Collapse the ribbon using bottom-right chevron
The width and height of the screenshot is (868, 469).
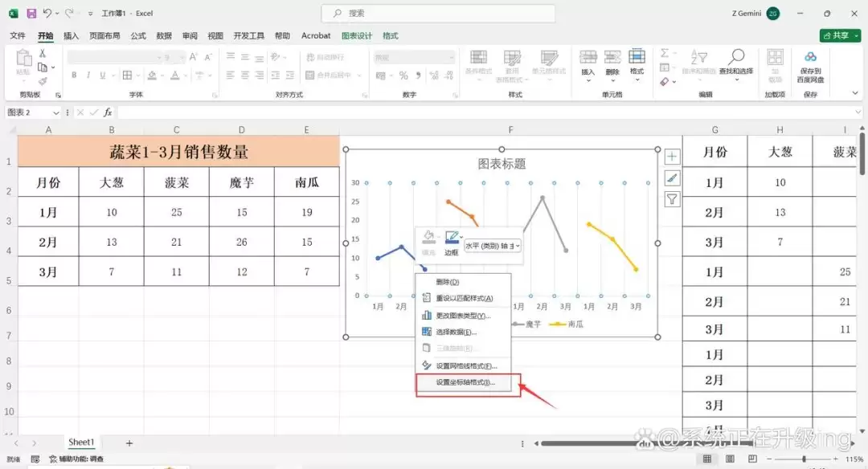[x=855, y=93]
